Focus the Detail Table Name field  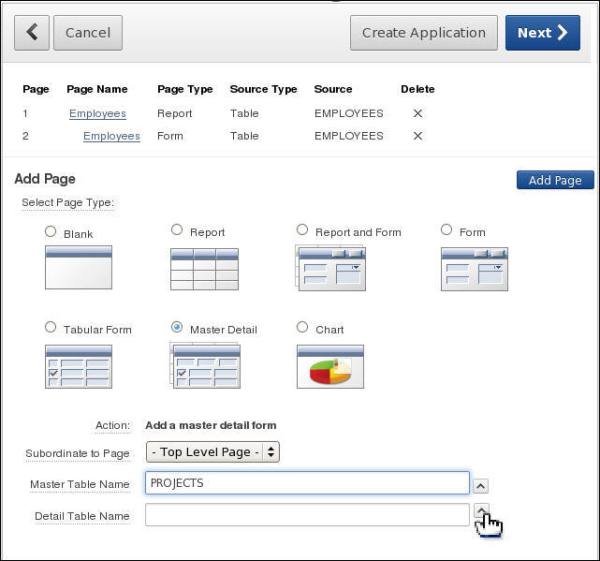coord(307,515)
